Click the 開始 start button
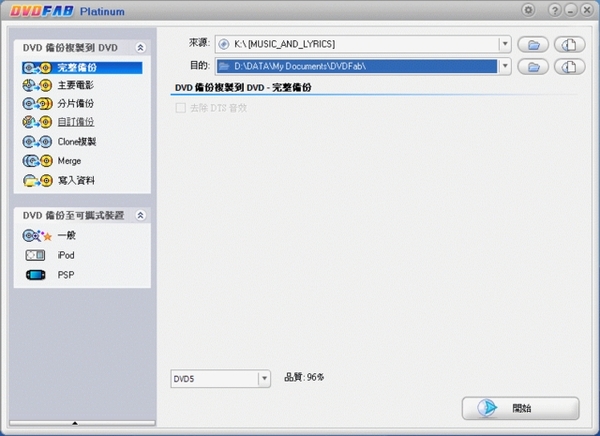The width and height of the screenshot is (600, 436). point(520,408)
